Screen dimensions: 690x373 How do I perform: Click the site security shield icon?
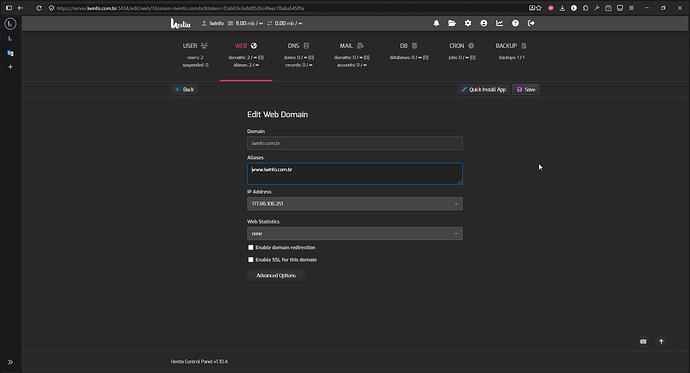51,8
